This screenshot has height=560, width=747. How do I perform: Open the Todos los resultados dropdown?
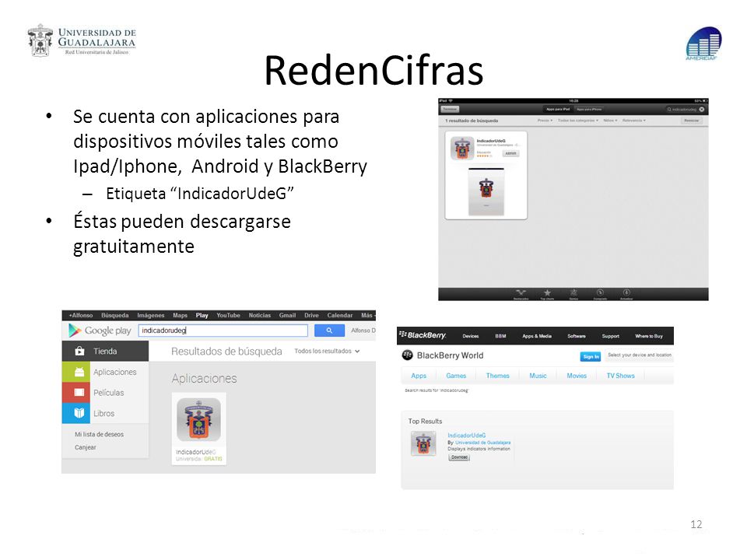pyautogui.click(x=327, y=351)
